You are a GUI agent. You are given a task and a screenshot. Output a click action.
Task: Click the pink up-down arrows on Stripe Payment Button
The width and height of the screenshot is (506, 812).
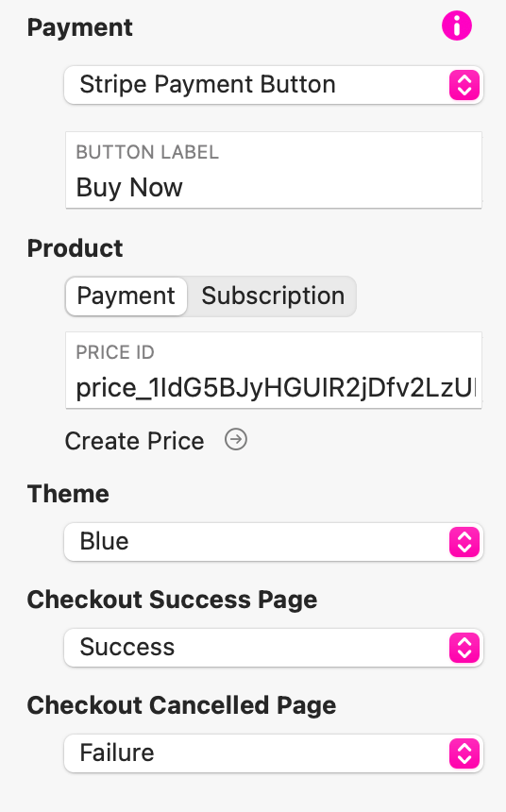point(464,85)
